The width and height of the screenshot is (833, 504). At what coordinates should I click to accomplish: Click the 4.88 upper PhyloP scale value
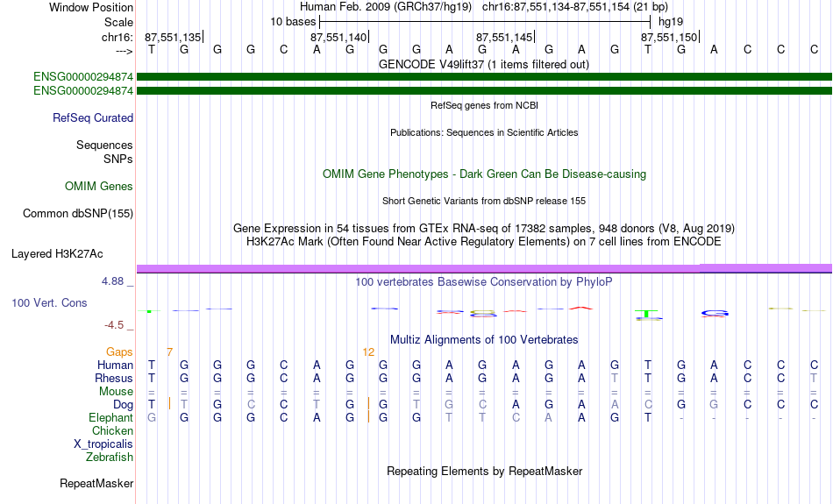[x=112, y=281]
